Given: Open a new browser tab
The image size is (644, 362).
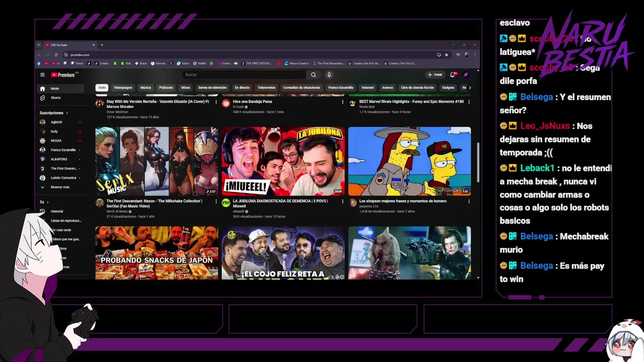Looking at the screenshot, I should (102, 45).
